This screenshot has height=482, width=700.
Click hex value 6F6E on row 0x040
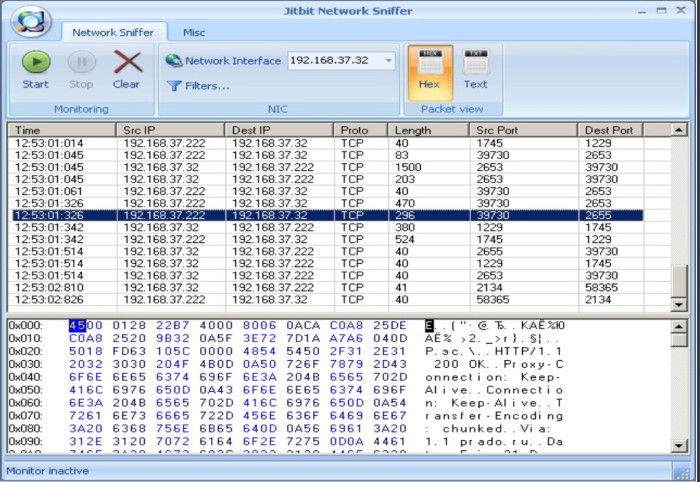click(86, 377)
